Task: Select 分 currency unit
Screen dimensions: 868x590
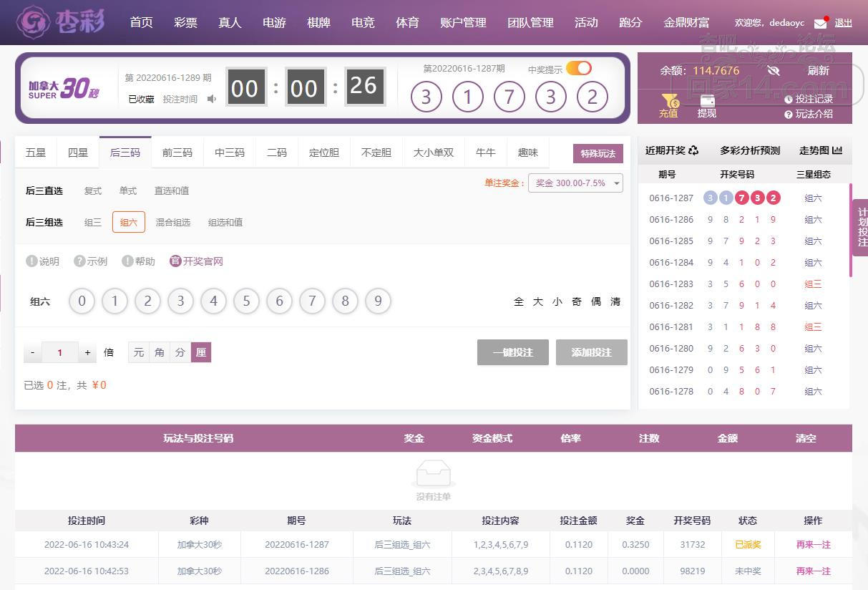Action: (x=180, y=352)
